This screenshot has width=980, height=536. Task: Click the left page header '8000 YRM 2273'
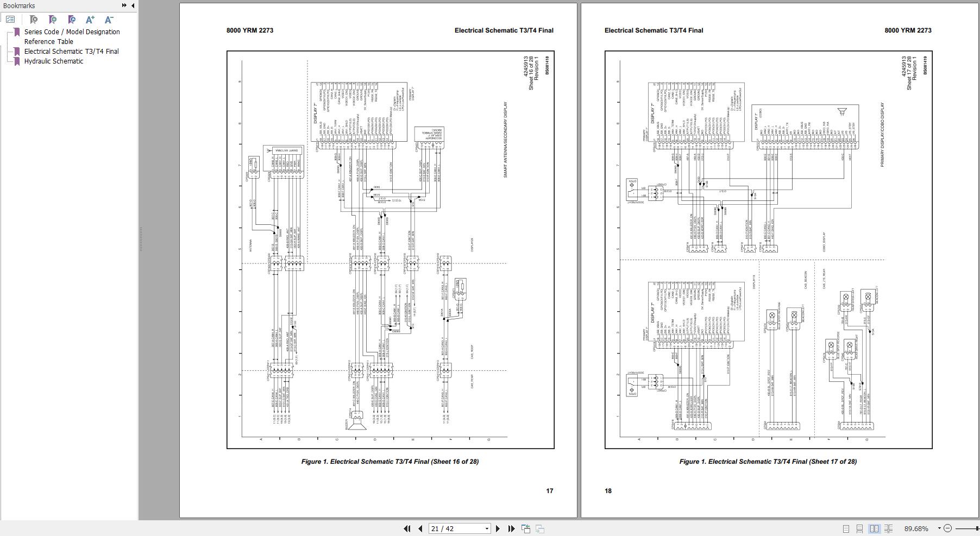250,30
